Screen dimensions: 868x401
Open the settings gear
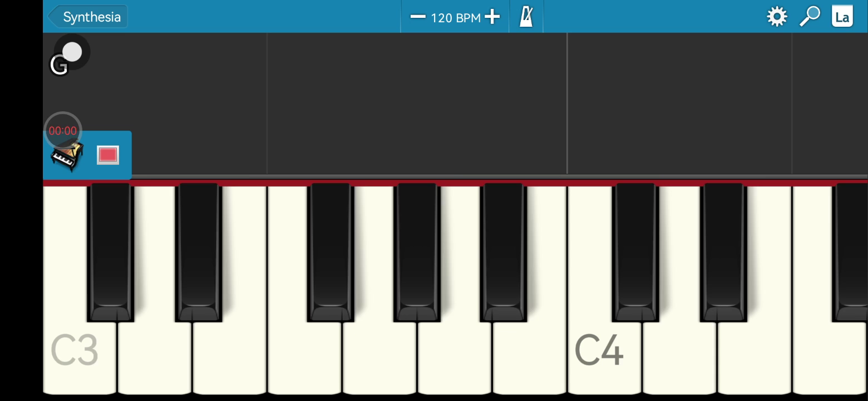(777, 17)
